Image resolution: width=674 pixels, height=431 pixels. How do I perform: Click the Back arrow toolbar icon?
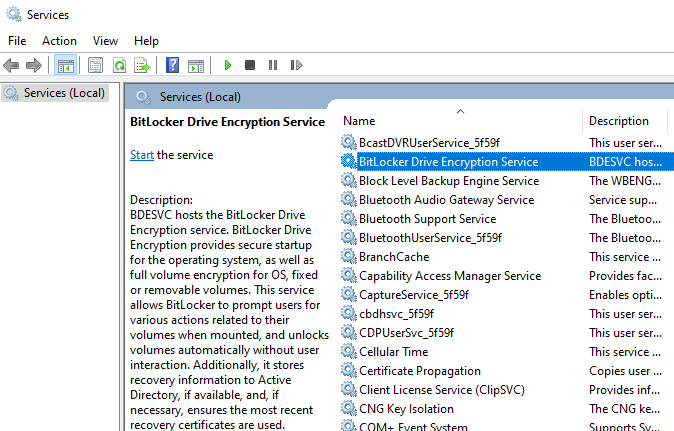(x=12, y=65)
